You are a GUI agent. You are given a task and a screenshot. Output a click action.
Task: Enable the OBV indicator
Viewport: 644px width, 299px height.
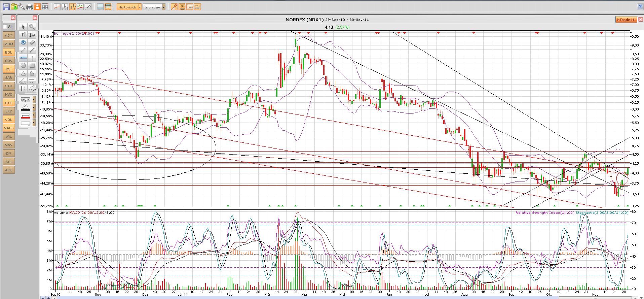point(9,61)
